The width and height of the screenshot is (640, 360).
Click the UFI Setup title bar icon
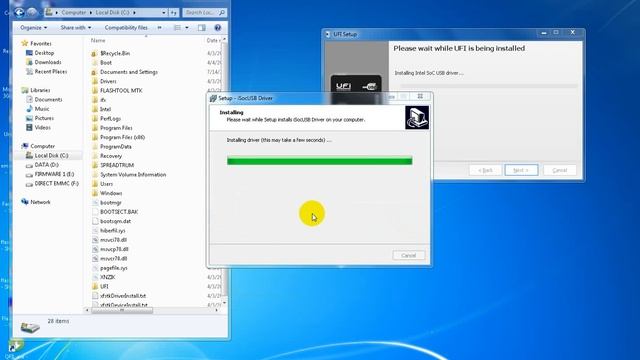point(327,34)
